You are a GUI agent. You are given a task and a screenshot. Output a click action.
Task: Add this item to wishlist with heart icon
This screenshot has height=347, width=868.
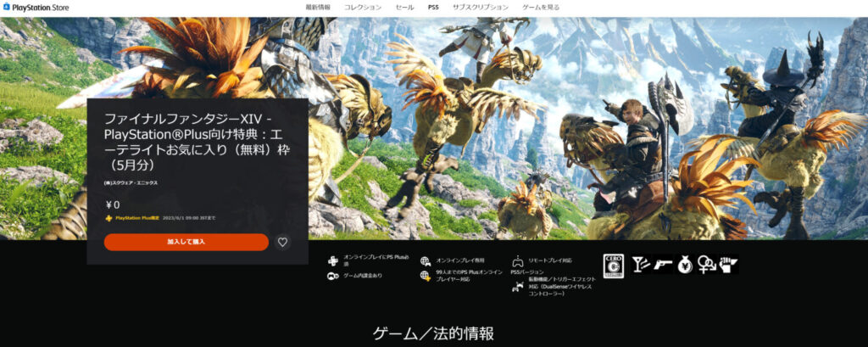(x=282, y=243)
